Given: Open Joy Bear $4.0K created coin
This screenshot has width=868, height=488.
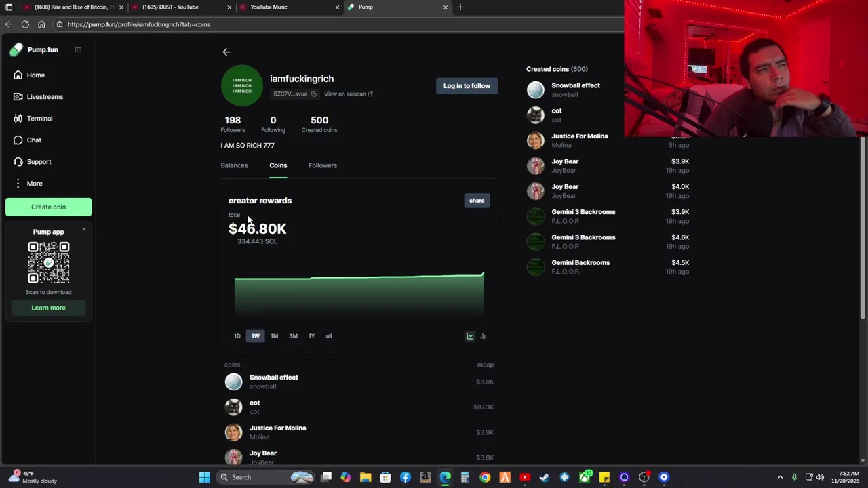Looking at the screenshot, I should click(x=608, y=191).
